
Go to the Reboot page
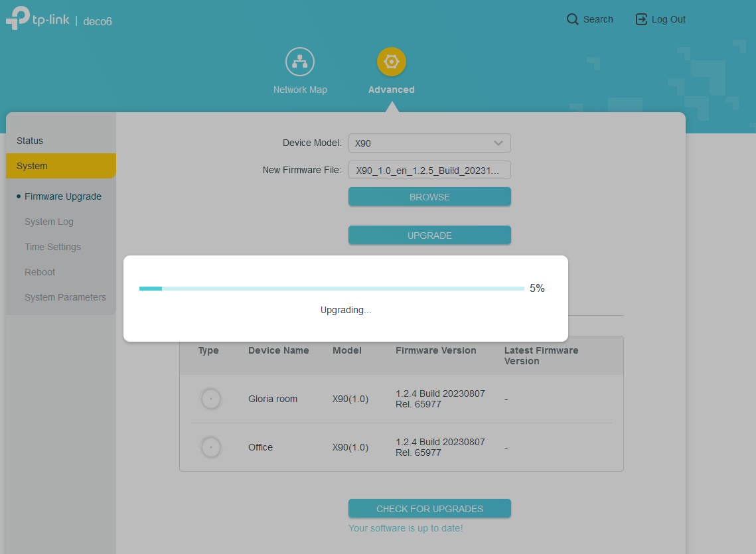pyautogui.click(x=40, y=272)
